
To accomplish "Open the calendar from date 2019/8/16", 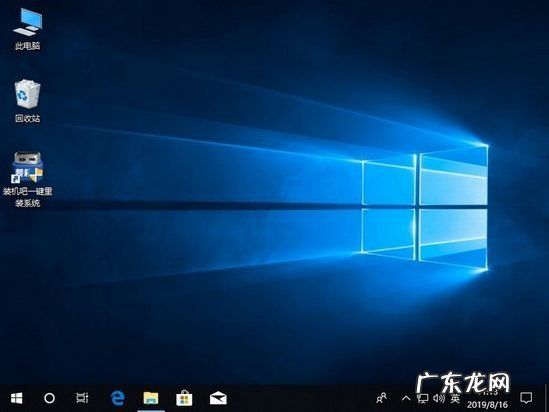I will coord(487,405).
